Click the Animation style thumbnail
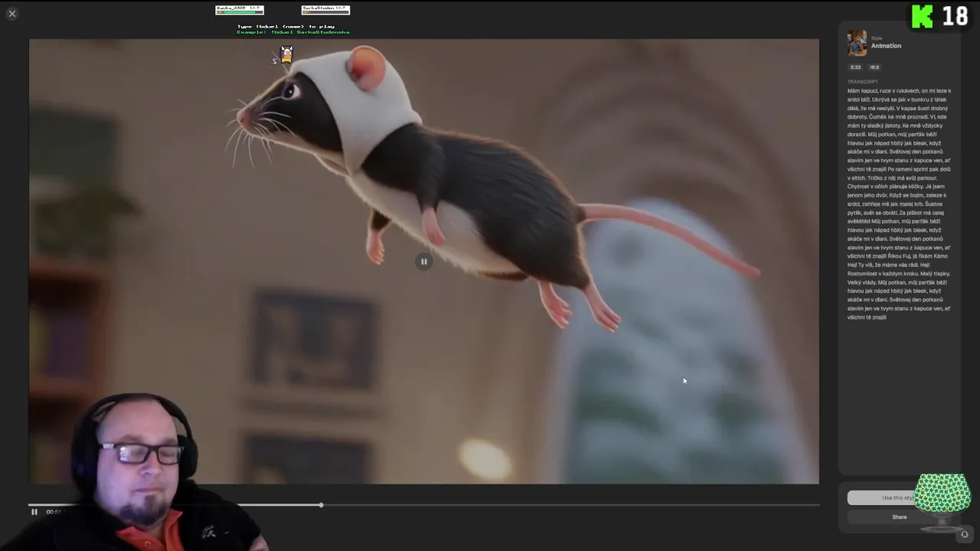Screen dimensions: 980x551 tap(857, 43)
